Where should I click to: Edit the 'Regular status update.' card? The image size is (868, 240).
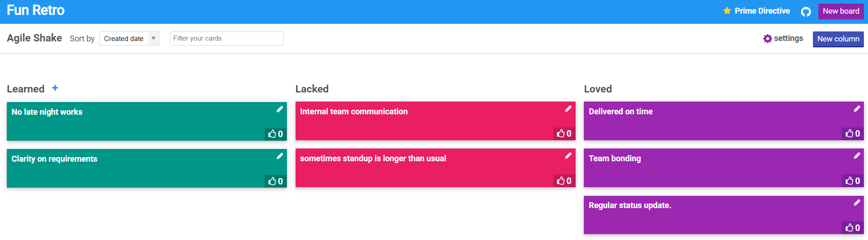(x=857, y=203)
